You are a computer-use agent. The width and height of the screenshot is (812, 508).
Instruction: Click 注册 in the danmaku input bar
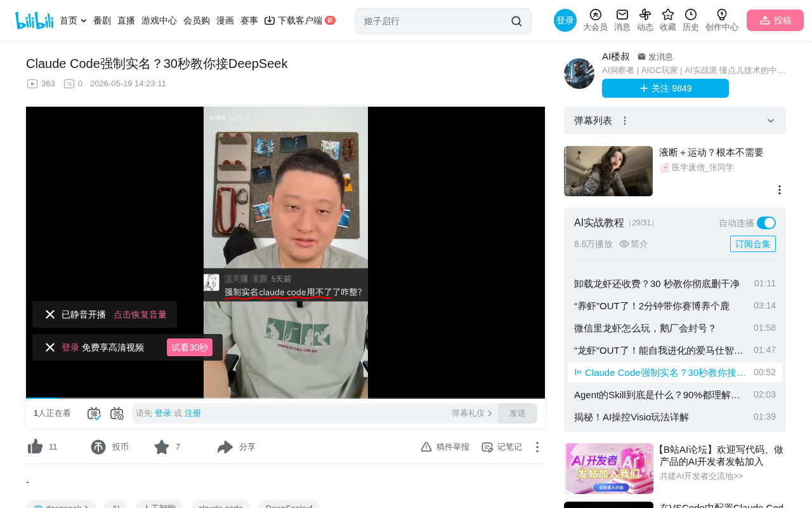[x=193, y=413]
